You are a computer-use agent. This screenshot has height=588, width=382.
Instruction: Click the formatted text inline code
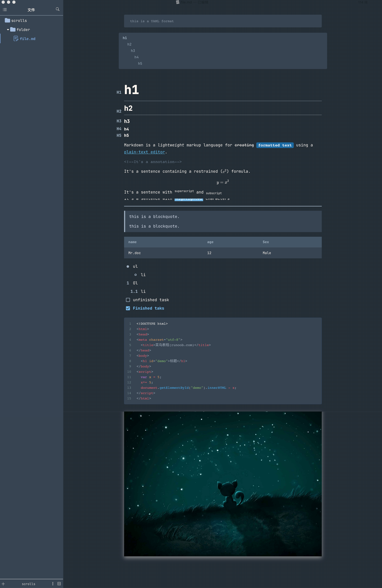[x=275, y=145]
